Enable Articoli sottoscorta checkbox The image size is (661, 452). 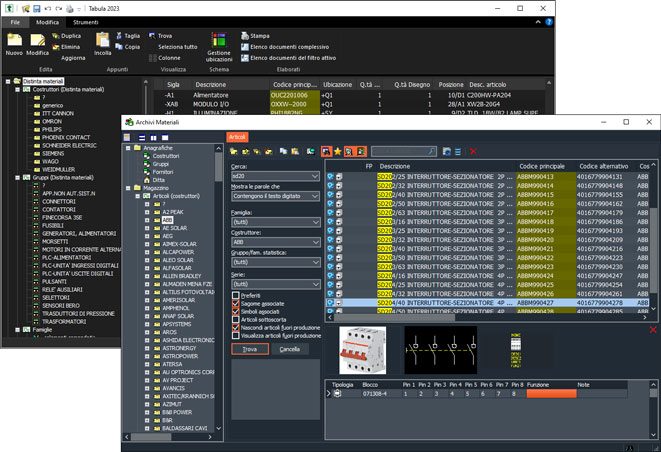click(x=236, y=320)
